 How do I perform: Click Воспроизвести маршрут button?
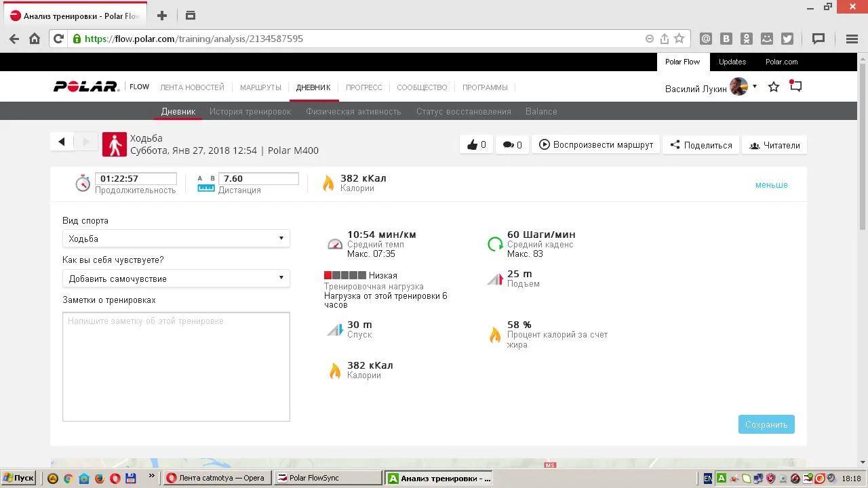tap(596, 144)
